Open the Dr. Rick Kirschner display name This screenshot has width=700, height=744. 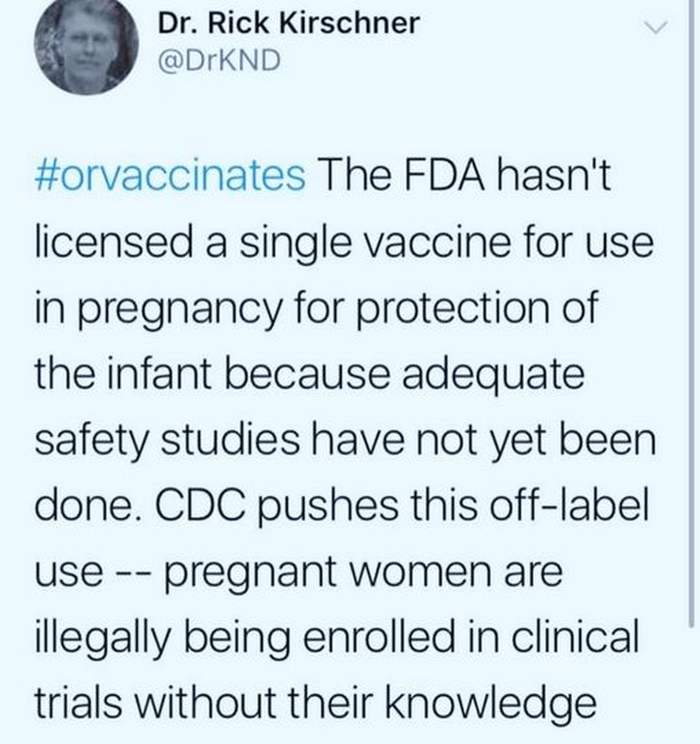click(x=289, y=23)
